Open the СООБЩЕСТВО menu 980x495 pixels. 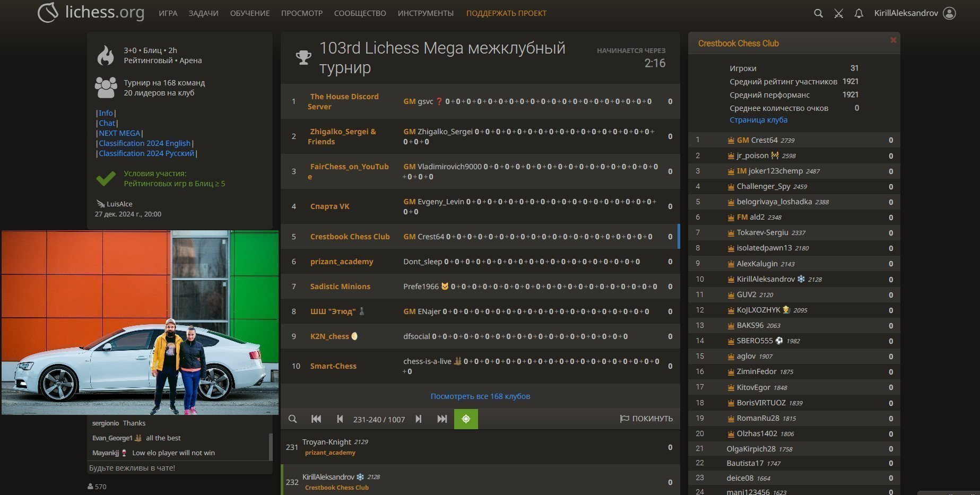360,13
